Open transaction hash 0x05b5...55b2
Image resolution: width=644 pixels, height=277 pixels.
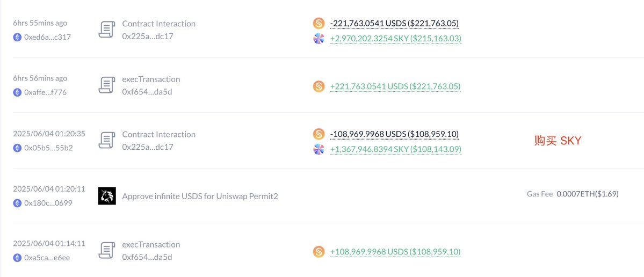tap(48, 148)
